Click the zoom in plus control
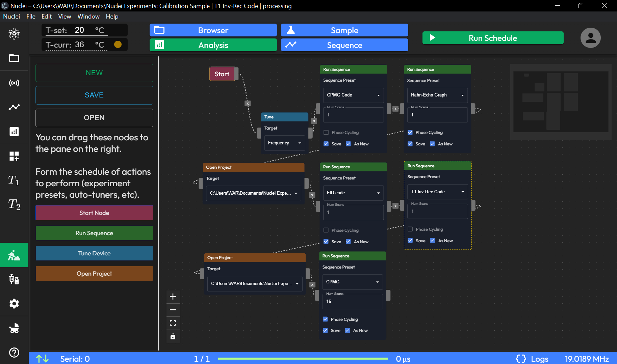 click(173, 297)
